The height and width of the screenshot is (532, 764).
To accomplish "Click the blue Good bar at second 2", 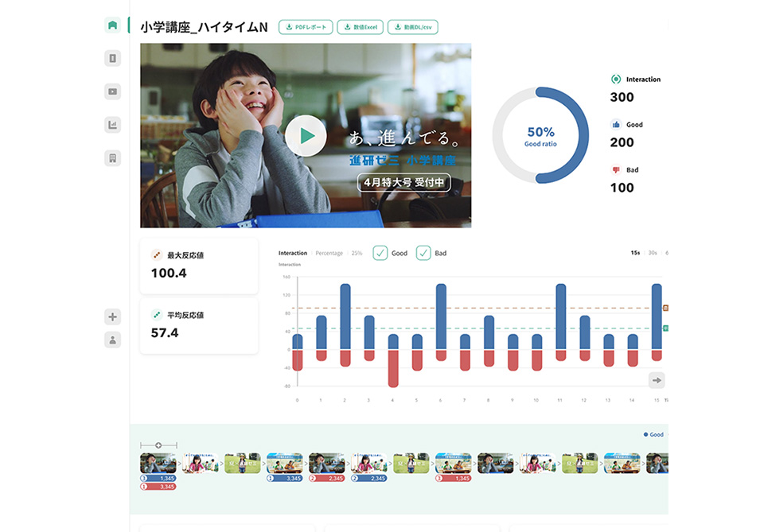I will 345,316.
